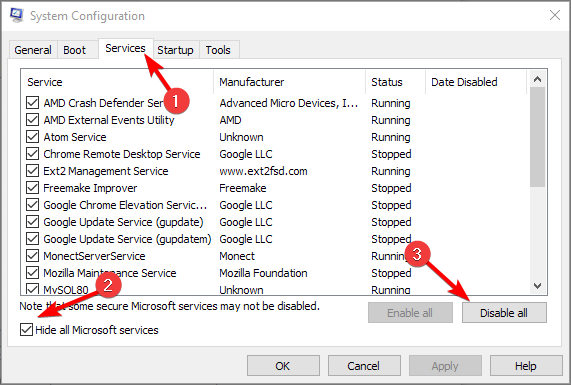Uncheck Chrome Remote Desktop Service checkbox

click(32, 154)
